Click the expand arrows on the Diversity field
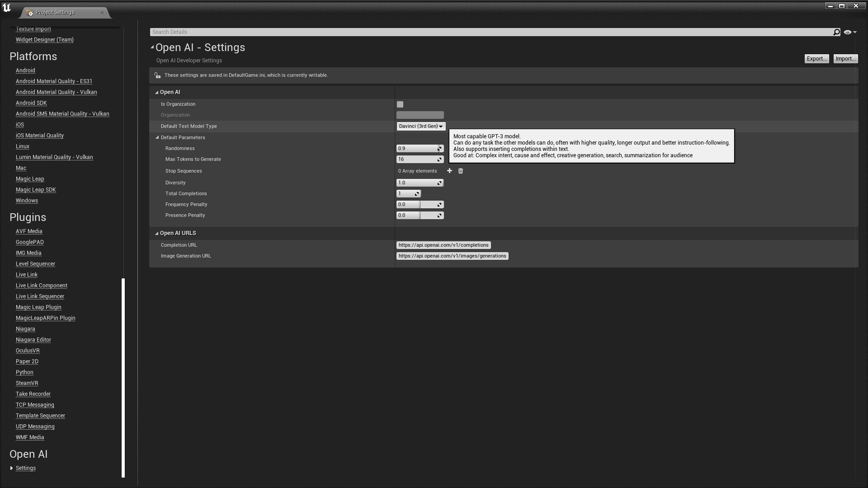The image size is (868, 488). [x=439, y=183]
